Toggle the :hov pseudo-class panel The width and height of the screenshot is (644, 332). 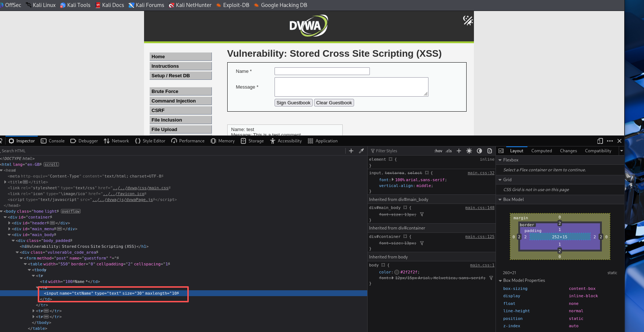tap(438, 151)
